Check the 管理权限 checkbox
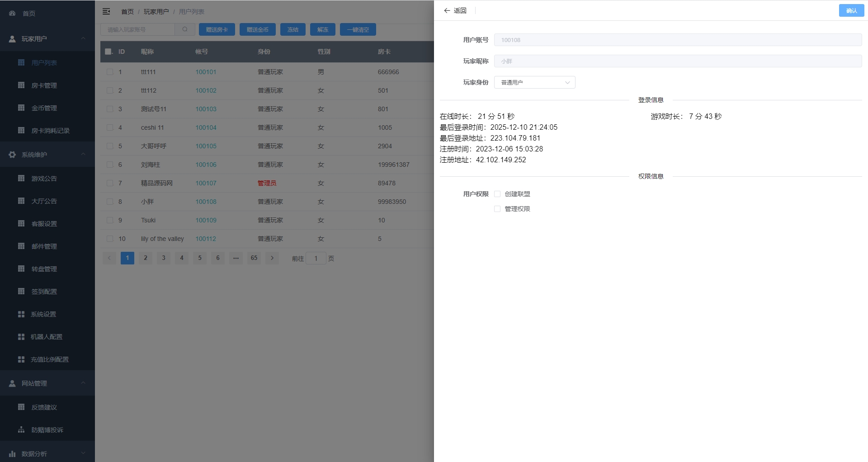 point(497,209)
